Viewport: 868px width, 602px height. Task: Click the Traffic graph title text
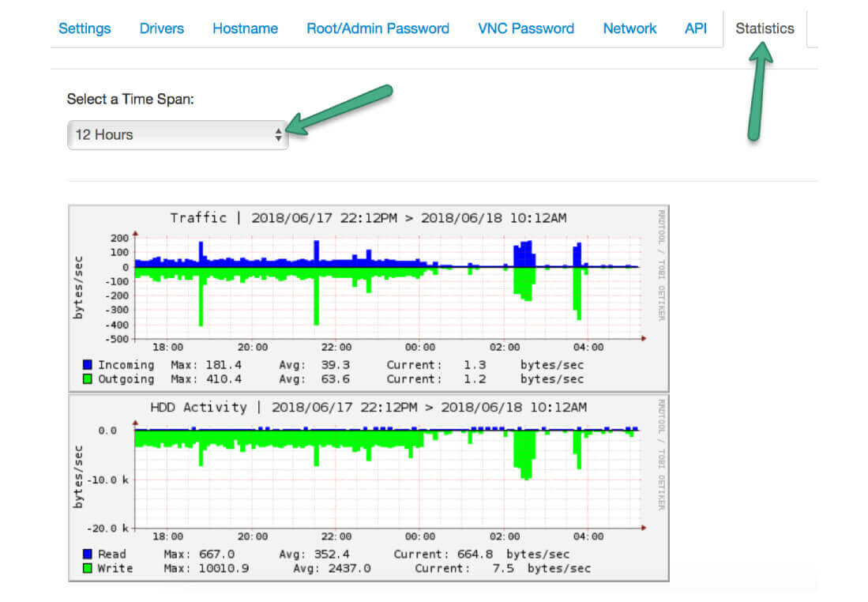click(x=368, y=217)
